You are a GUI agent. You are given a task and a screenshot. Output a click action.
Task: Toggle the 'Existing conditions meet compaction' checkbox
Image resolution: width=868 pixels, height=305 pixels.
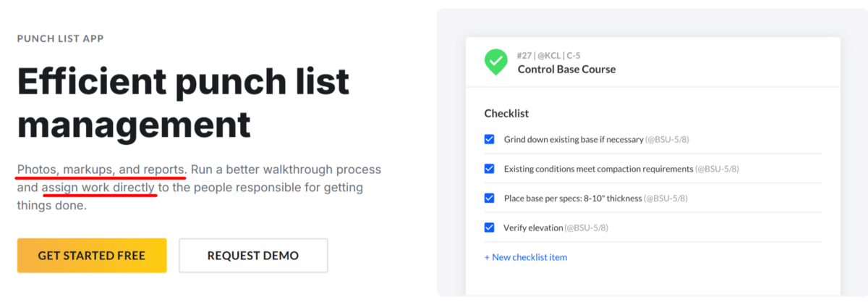490,169
